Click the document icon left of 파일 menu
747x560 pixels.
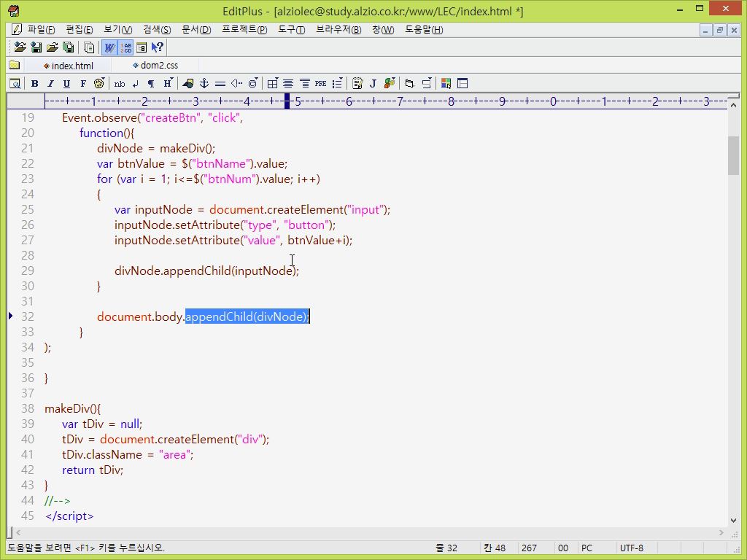(x=16, y=29)
